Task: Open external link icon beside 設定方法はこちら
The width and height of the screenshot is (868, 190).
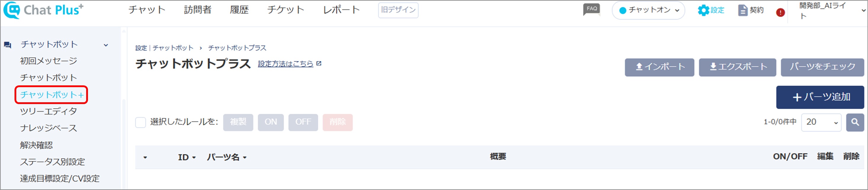Action: pos(319,63)
